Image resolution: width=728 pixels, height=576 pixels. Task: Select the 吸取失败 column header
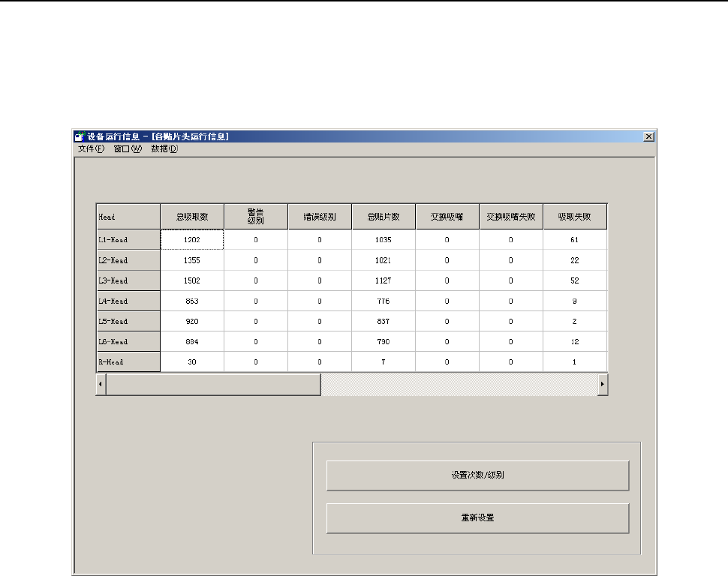[575, 217]
